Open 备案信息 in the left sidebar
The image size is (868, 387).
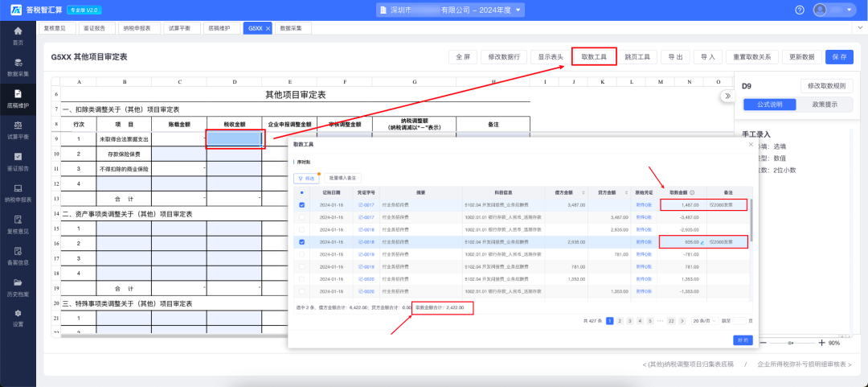pos(18,256)
